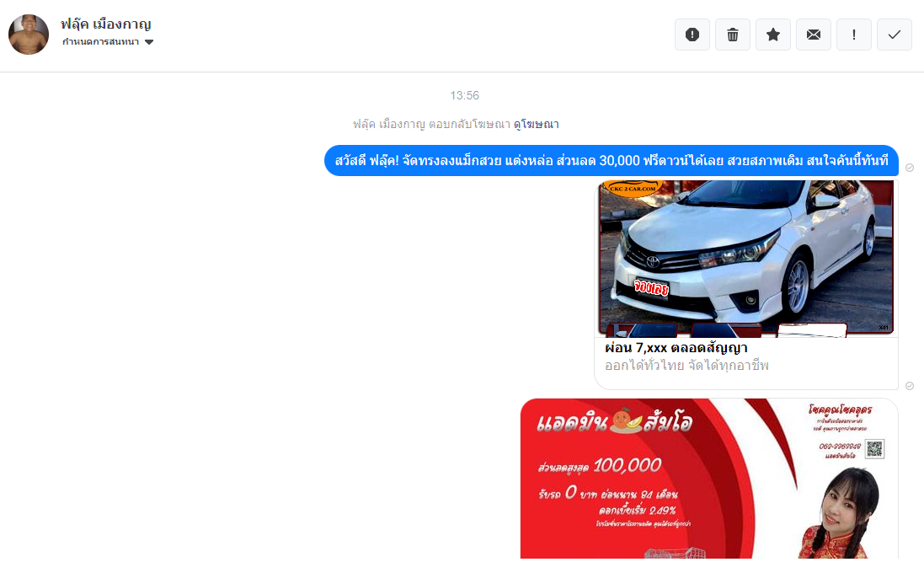Click the ดูโฆษณา link
The width and height of the screenshot is (924, 562).
pos(536,124)
